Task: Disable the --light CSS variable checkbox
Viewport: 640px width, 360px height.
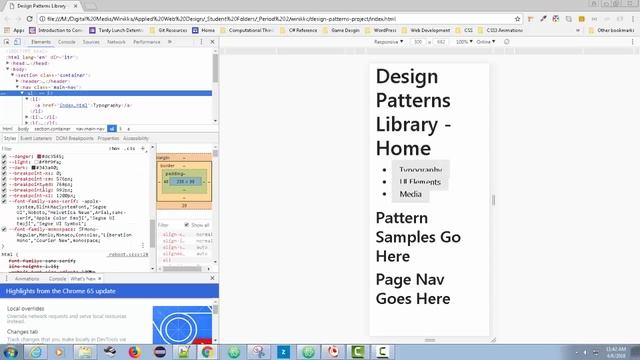Action: (x=4, y=162)
